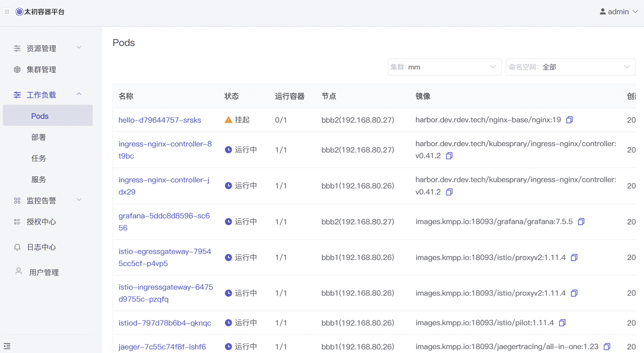The height and width of the screenshot is (353, 644).
Task: Click the 状态 column header
Action: [232, 96]
